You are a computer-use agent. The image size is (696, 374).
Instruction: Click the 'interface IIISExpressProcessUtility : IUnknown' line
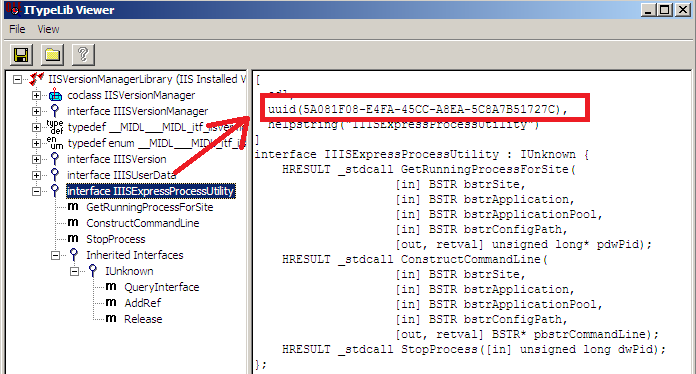(422, 154)
